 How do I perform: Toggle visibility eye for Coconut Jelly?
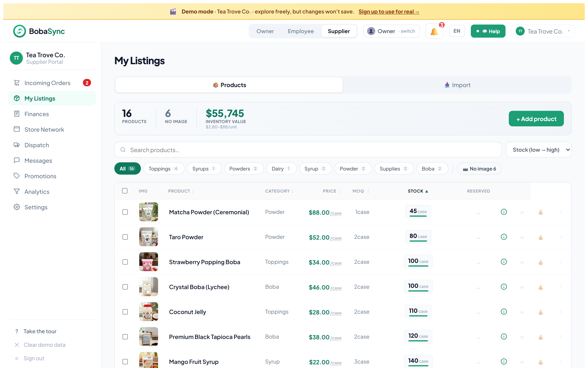[522, 312]
